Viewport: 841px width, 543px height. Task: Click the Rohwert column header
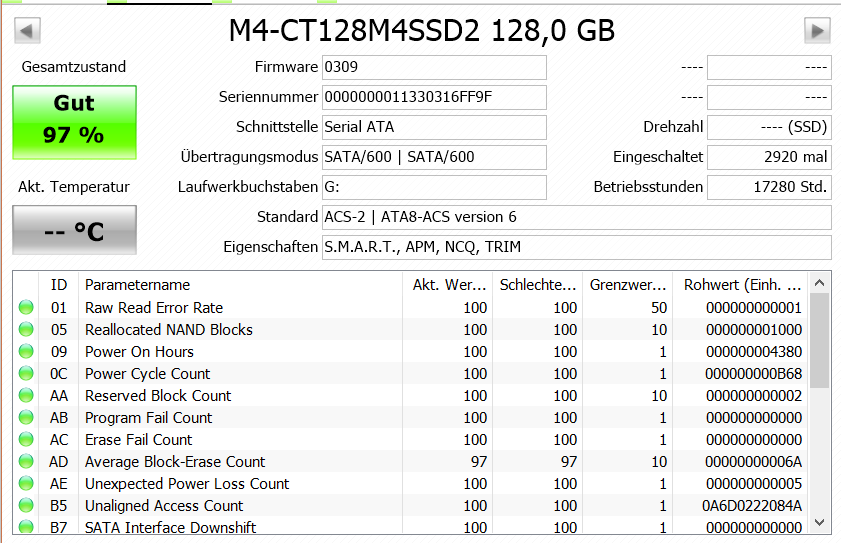[x=741, y=284]
